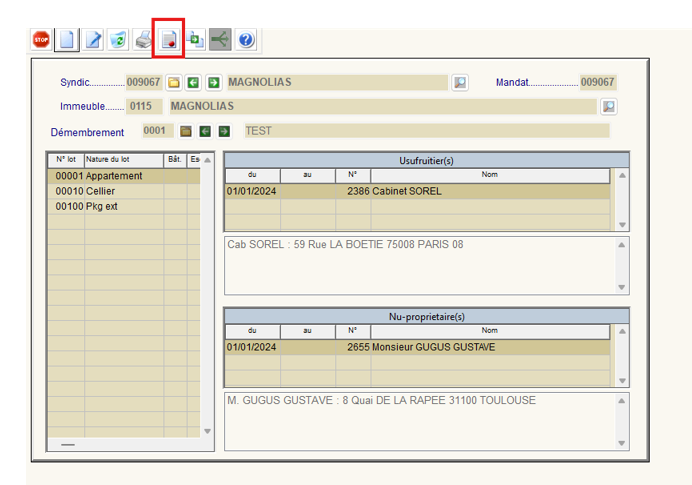Click the document with red dot icon
The width and height of the screenshot is (692, 485).
point(169,40)
